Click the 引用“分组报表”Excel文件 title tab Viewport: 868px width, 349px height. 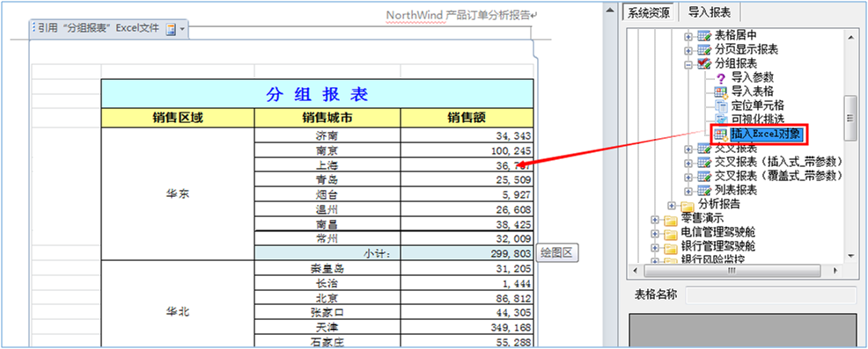[x=108, y=29]
